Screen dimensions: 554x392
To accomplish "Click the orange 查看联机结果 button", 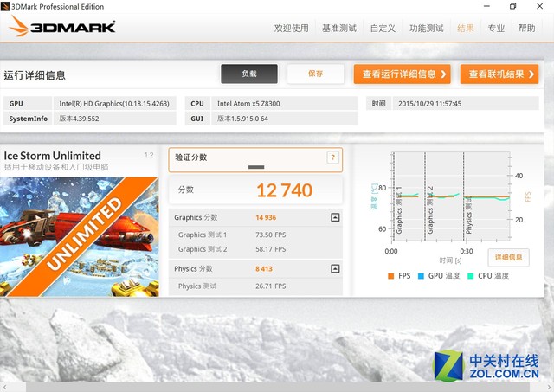I will click(505, 74).
